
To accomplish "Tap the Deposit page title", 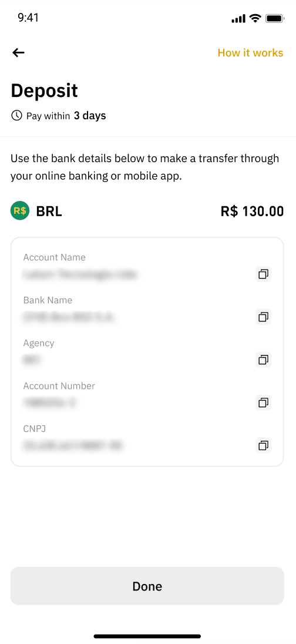I will pos(44,90).
